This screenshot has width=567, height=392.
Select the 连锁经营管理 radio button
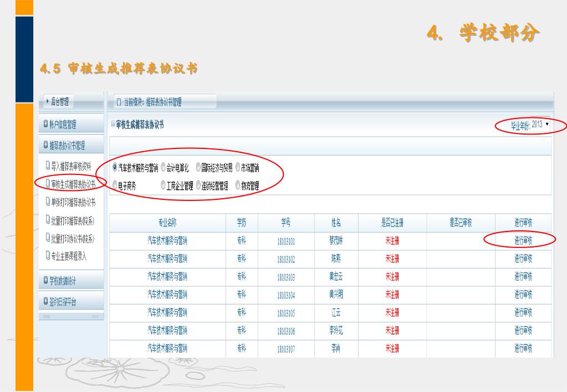tap(198, 185)
